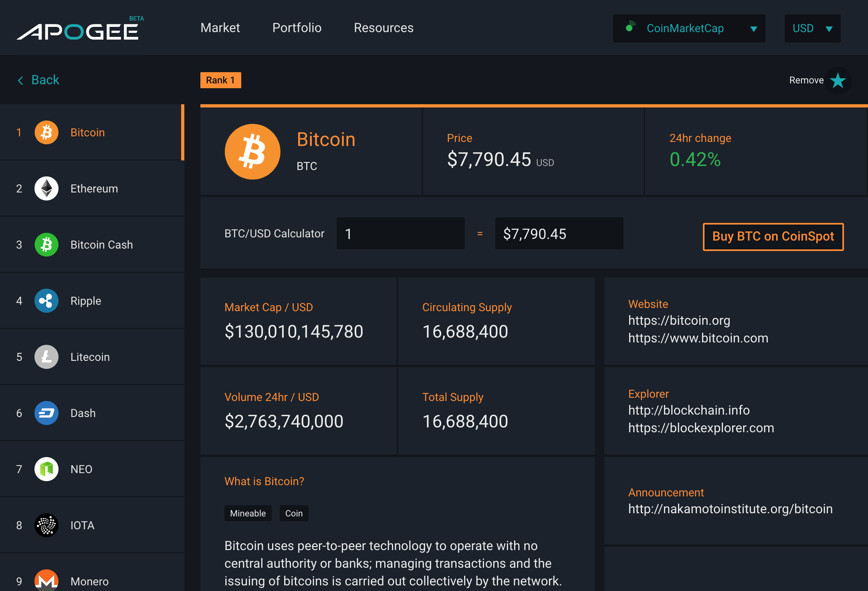Select the Bitcoin icon in the sidebar
This screenshot has width=868, height=591.
pyautogui.click(x=46, y=132)
